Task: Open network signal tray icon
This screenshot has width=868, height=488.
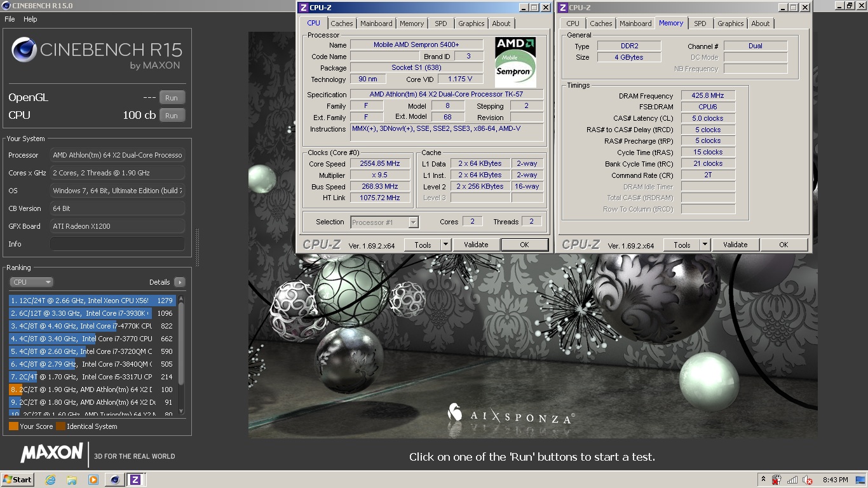Action: [792, 480]
